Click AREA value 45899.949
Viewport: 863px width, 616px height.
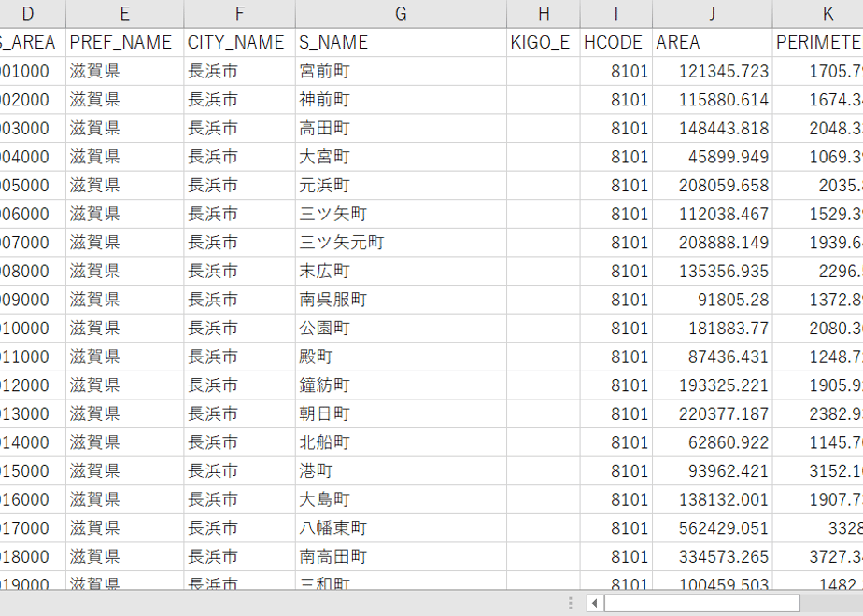pyautogui.click(x=713, y=157)
